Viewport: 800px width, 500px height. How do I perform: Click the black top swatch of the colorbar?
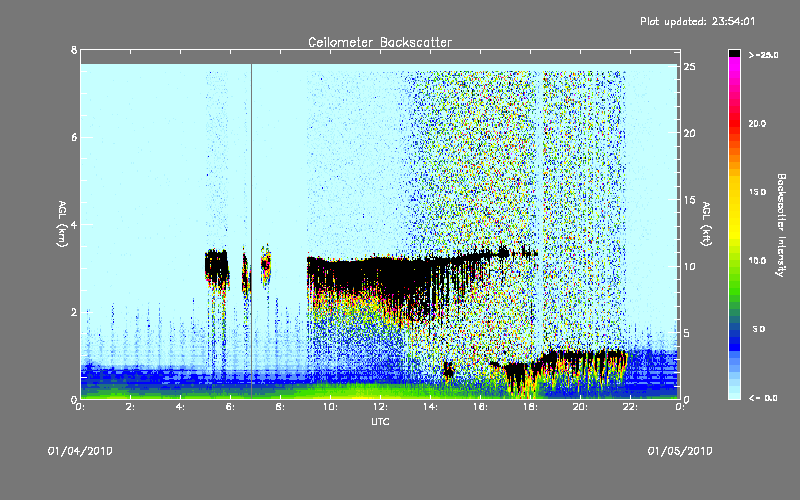pyautogui.click(x=734, y=53)
